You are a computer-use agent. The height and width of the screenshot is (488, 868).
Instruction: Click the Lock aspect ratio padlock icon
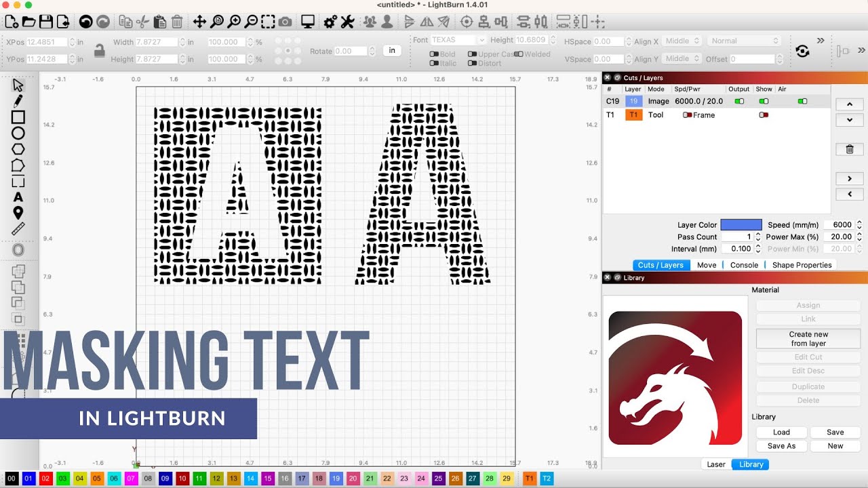(100, 50)
